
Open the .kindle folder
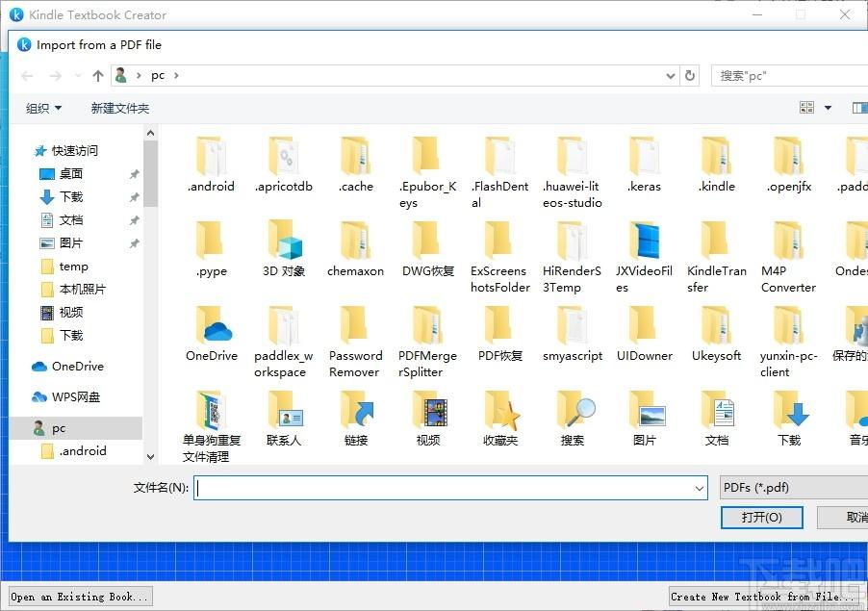coord(716,165)
